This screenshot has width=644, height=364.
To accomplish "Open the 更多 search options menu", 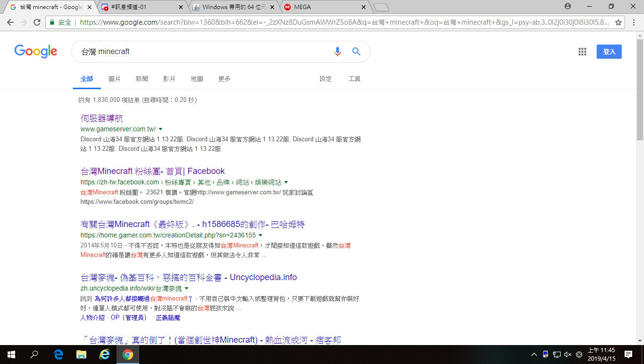I will pyautogui.click(x=224, y=79).
